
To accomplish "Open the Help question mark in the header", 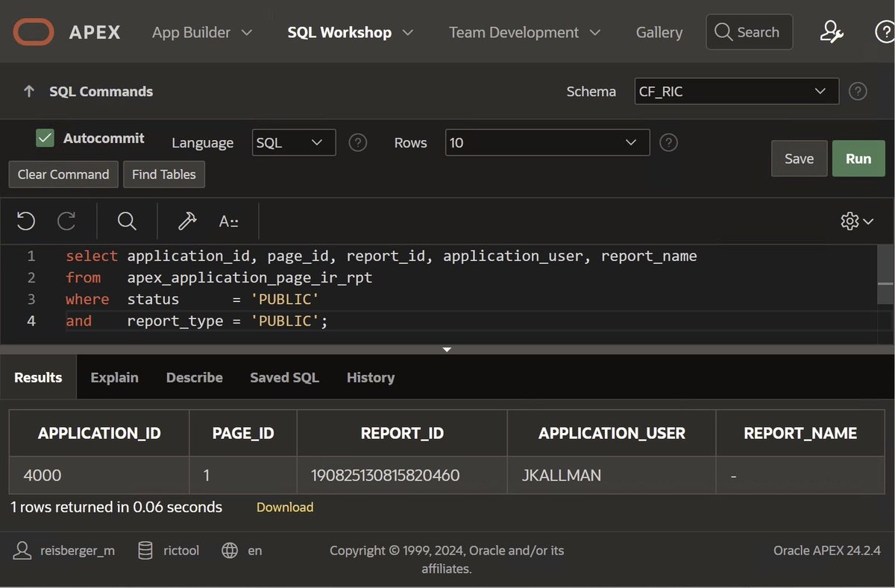I will (885, 32).
